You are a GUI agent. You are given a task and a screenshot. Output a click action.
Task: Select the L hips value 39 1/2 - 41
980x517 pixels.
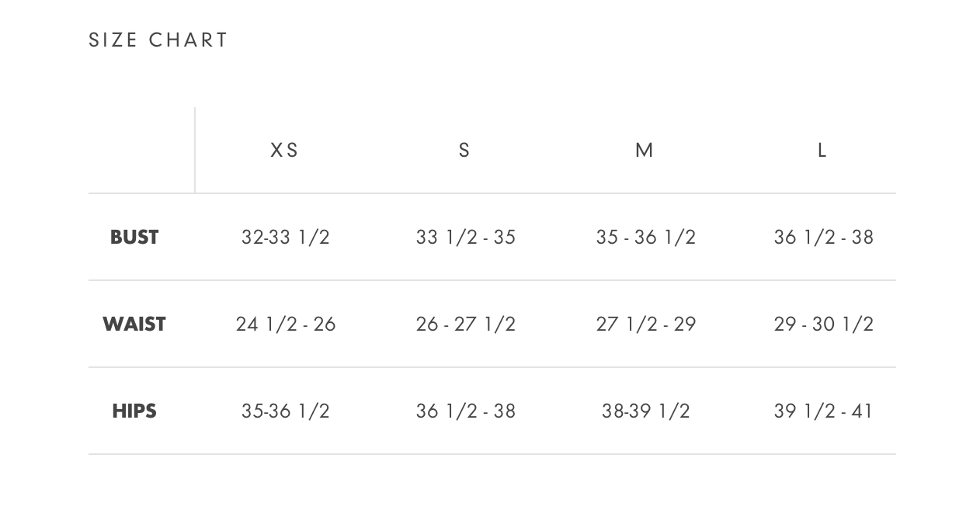[824, 411]
